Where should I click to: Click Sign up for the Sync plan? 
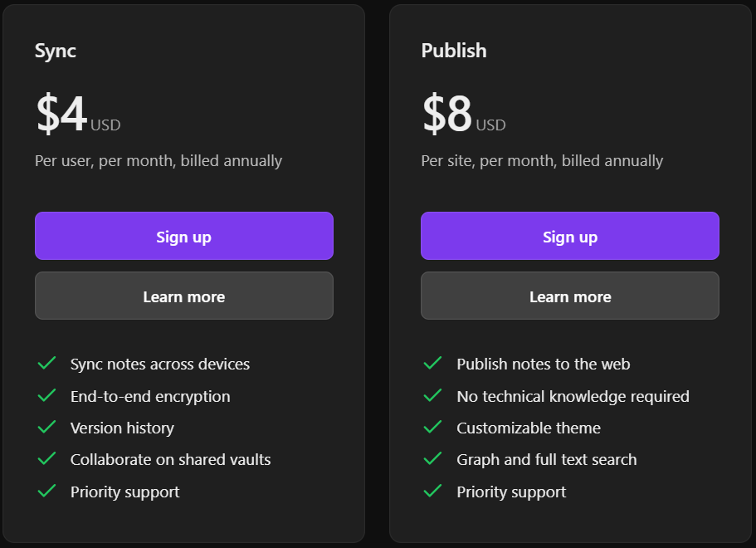click(x=183, y=236)
